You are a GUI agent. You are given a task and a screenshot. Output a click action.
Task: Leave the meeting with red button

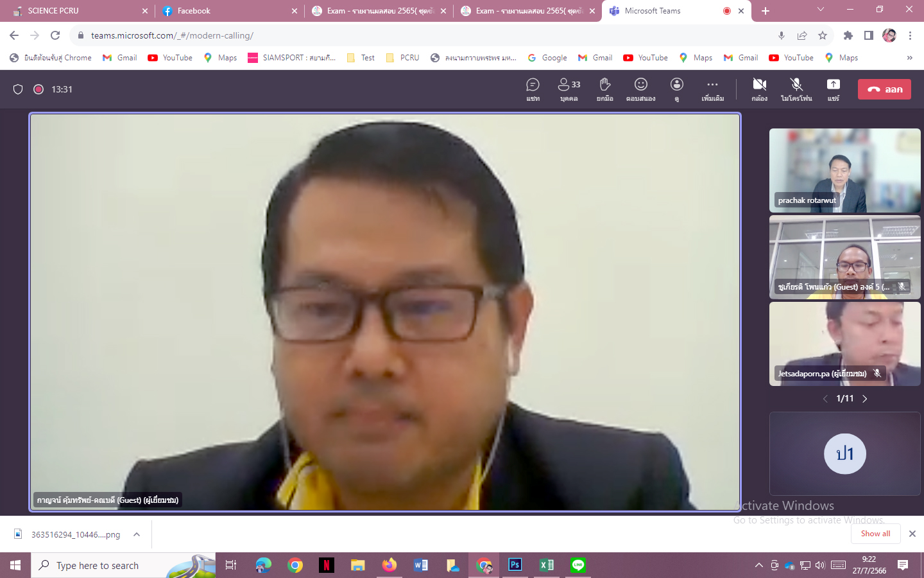884,89
